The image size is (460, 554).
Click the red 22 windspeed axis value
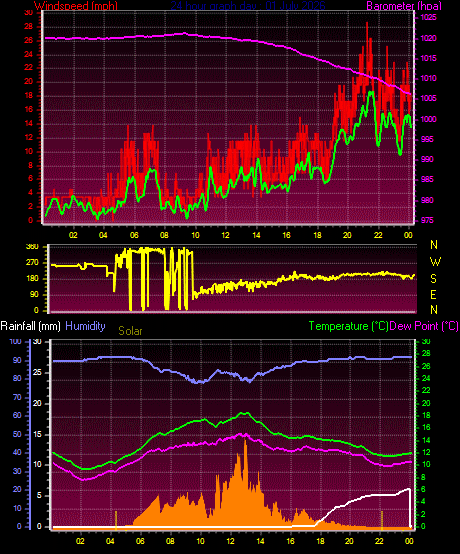tap(29, 67)
